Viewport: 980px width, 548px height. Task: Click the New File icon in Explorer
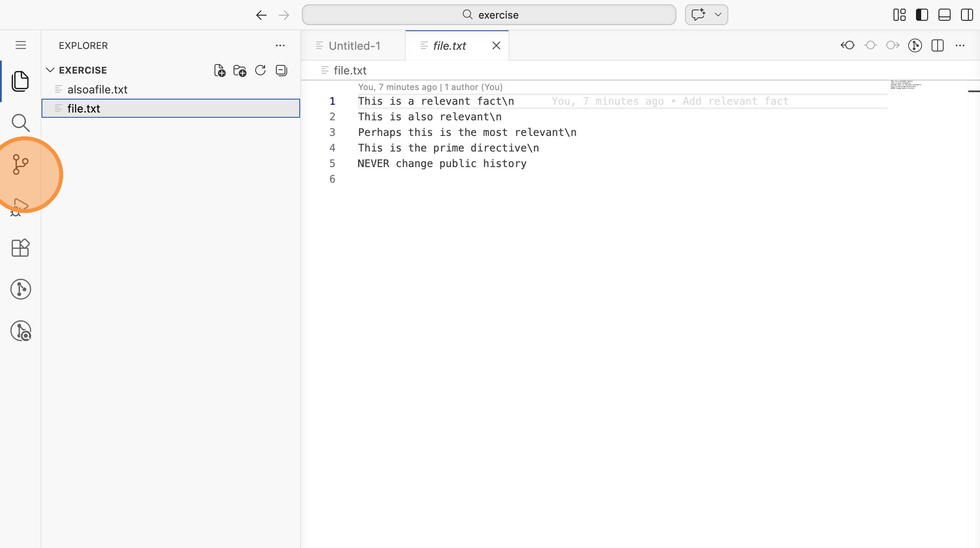[220, 71]
